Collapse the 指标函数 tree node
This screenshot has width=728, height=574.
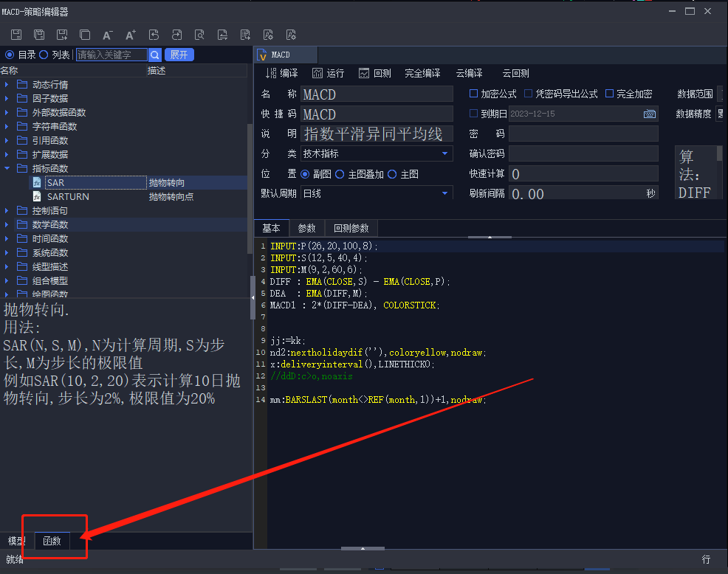coord(7,168)
